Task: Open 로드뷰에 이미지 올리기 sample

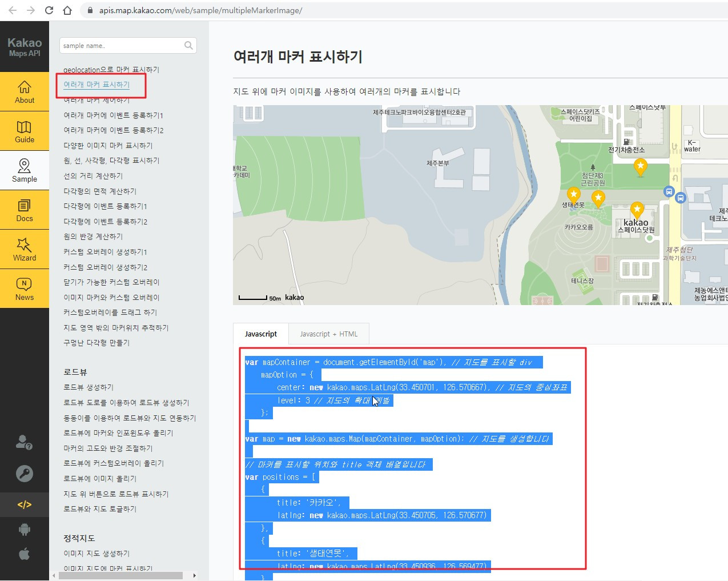Action: (x=100, y=479)
